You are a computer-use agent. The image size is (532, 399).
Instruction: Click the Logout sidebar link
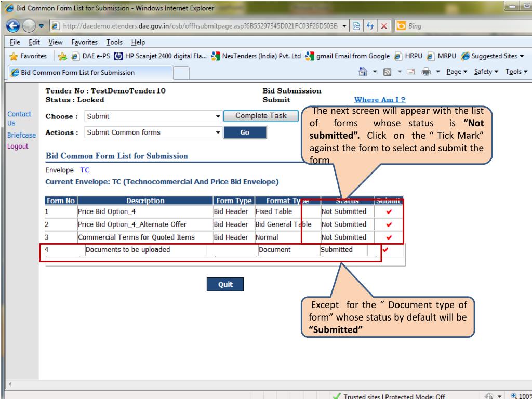coord(18,146)
